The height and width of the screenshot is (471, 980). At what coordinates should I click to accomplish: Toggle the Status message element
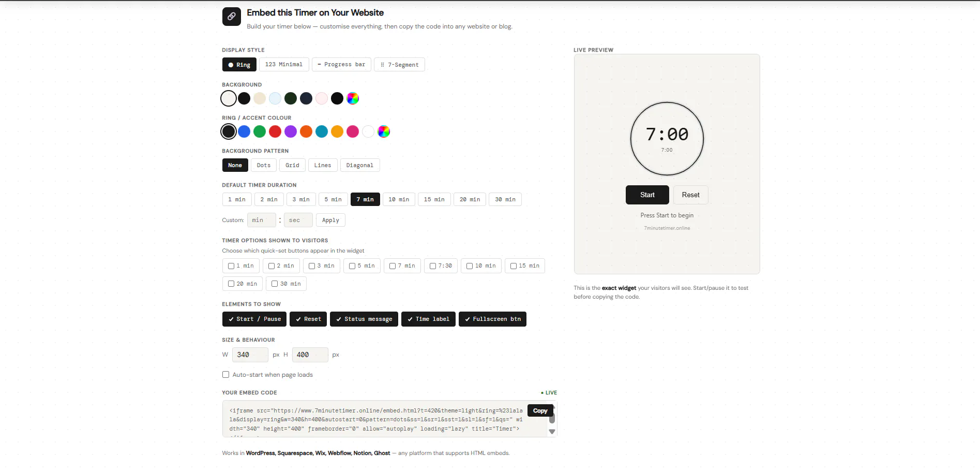(x=364, y=319)
